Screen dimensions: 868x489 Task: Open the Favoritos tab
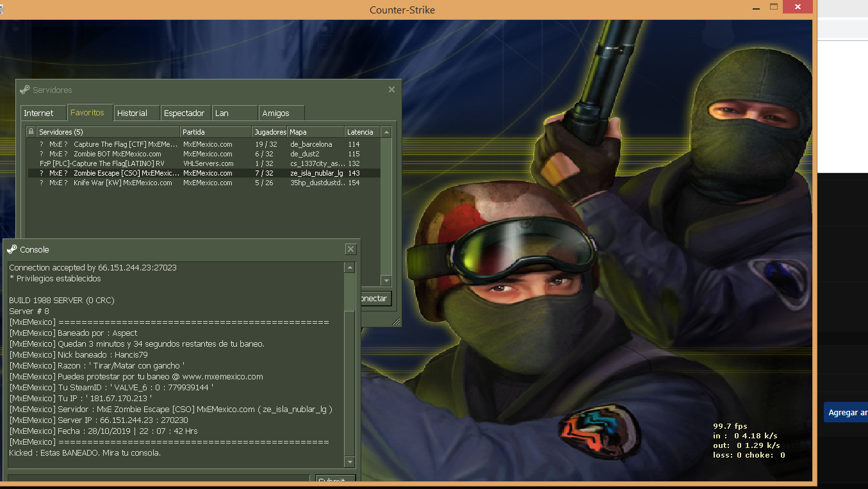point(90,112)
